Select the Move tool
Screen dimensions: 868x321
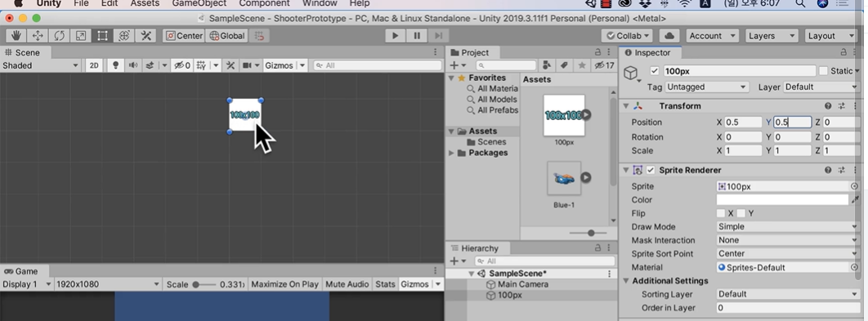tap(38, 36)
